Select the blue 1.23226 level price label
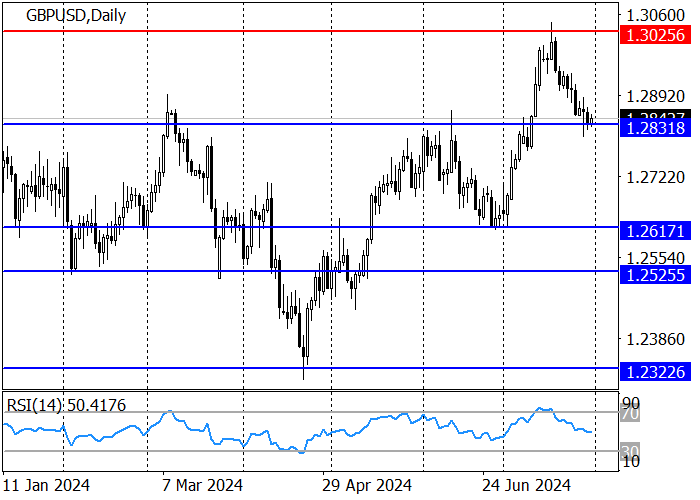This screenshot has width=700, height=500. [x=655, y=372]
